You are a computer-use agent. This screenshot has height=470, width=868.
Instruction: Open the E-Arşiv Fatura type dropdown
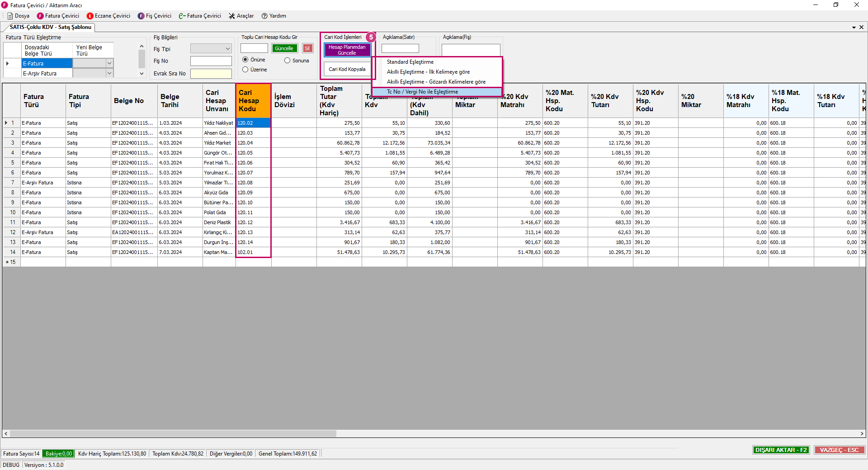(109, 73)
